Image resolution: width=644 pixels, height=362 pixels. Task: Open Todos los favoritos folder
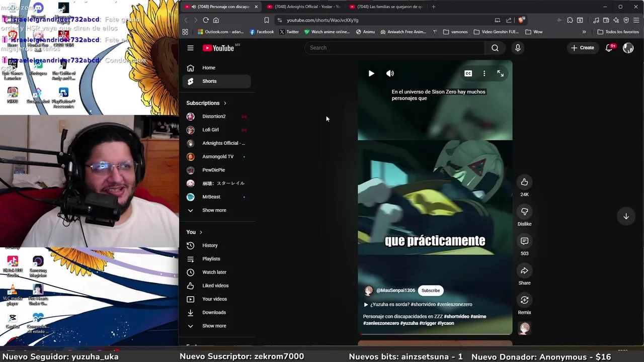tap(618, 32)
